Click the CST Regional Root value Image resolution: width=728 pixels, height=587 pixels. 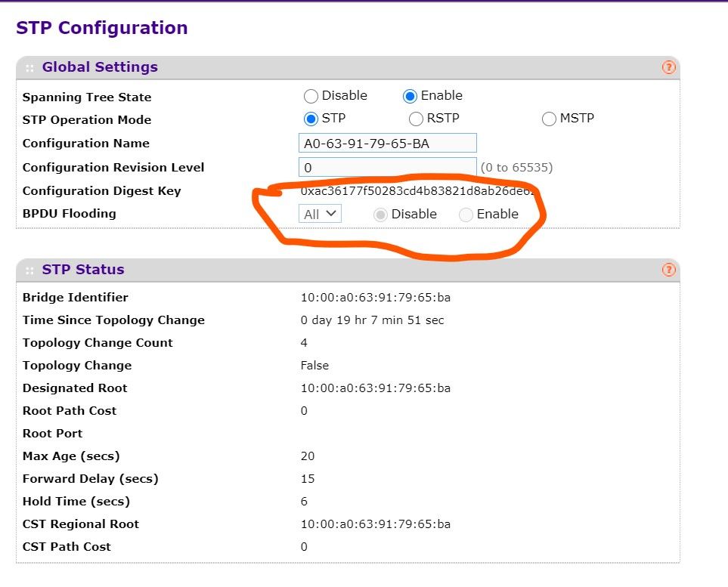click(375, 524)
